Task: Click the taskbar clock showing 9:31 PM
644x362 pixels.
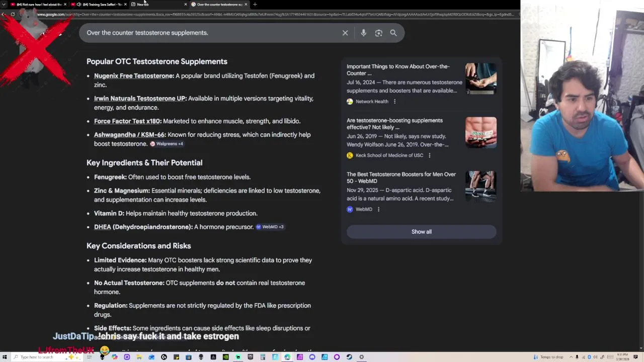Action: coord(622,357)
